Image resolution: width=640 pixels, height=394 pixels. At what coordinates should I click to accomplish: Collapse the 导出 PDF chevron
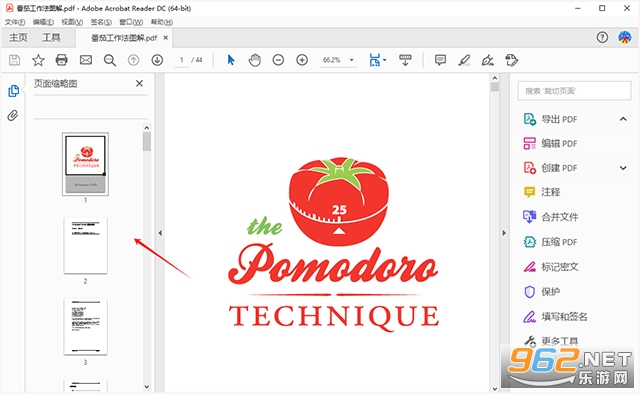click(x=623, y=119)
